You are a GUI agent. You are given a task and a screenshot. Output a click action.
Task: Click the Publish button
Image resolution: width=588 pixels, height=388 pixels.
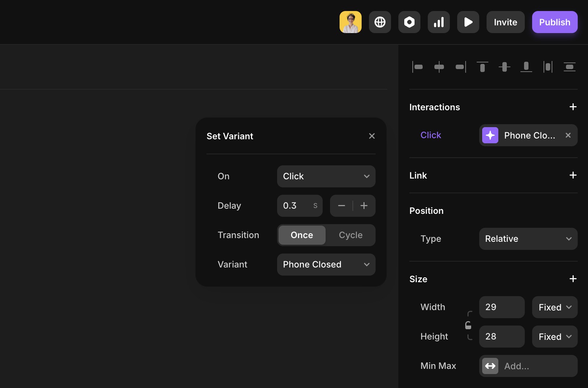(x=555, y=22)
